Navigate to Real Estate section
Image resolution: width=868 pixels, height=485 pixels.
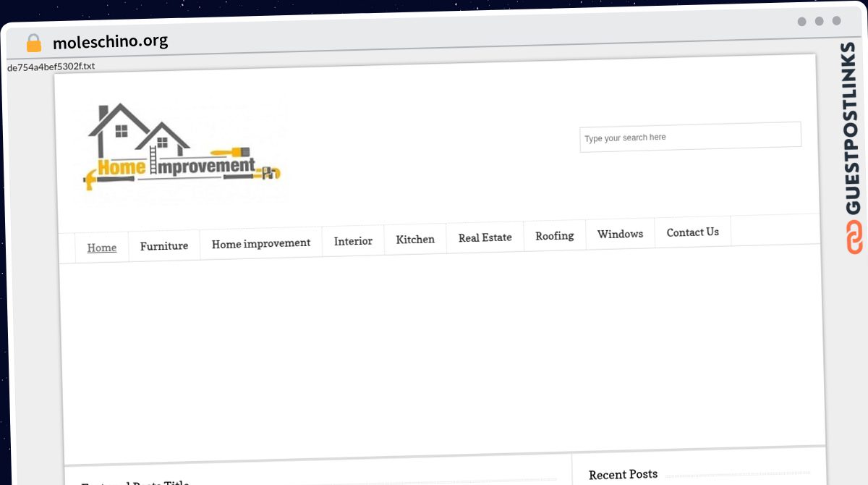coord(485,237)
